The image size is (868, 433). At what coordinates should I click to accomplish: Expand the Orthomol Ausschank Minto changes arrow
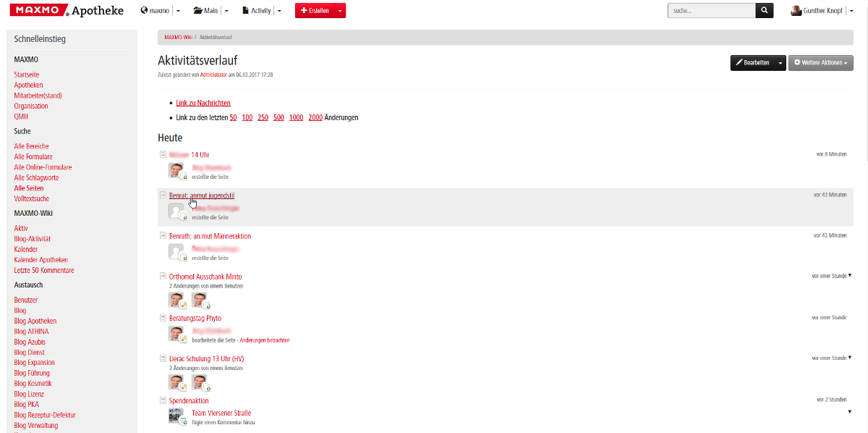tap(850, 275)
